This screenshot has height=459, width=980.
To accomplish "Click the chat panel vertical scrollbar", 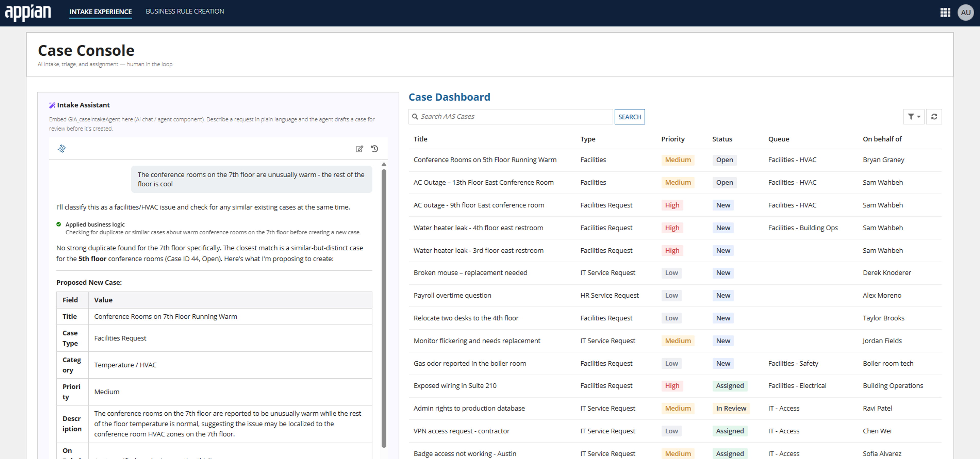I will [x=384, y=308].
